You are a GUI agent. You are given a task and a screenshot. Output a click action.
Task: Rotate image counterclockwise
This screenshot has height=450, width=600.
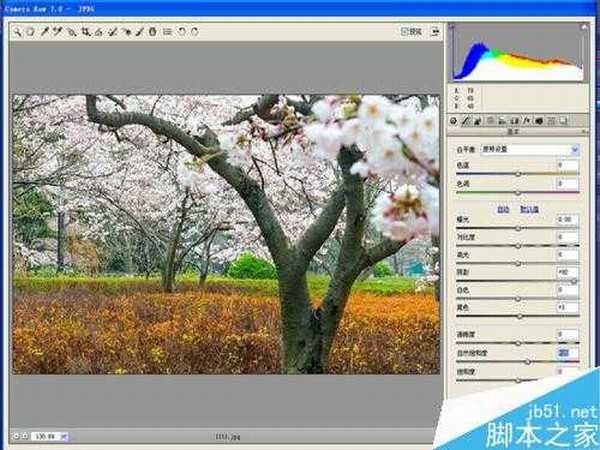click(181, 31)
